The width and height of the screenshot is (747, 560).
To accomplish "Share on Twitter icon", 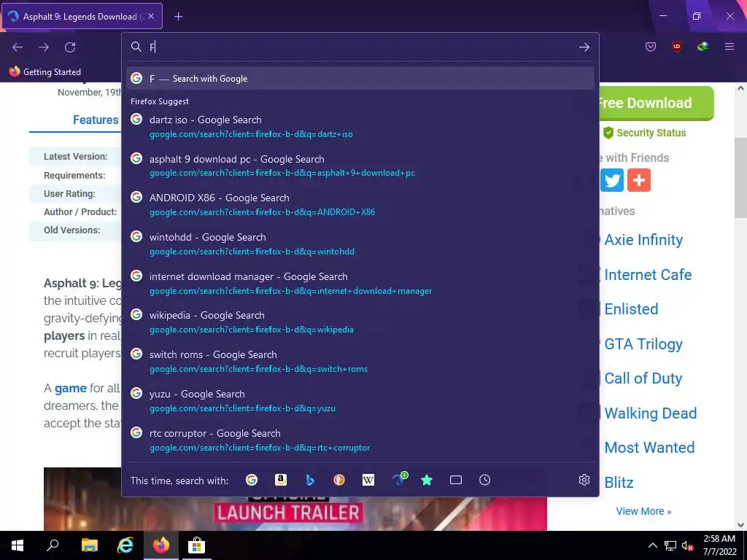I will 612,180.
